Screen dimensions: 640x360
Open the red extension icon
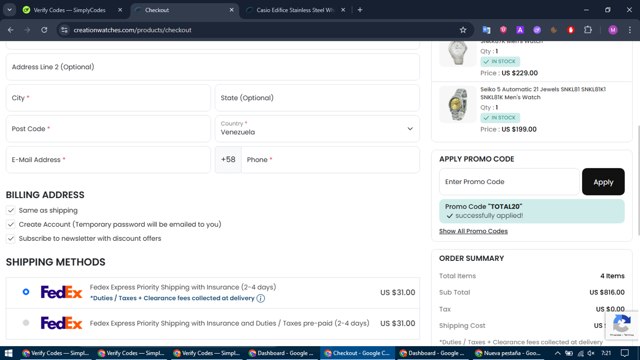[x=571, y=30]
